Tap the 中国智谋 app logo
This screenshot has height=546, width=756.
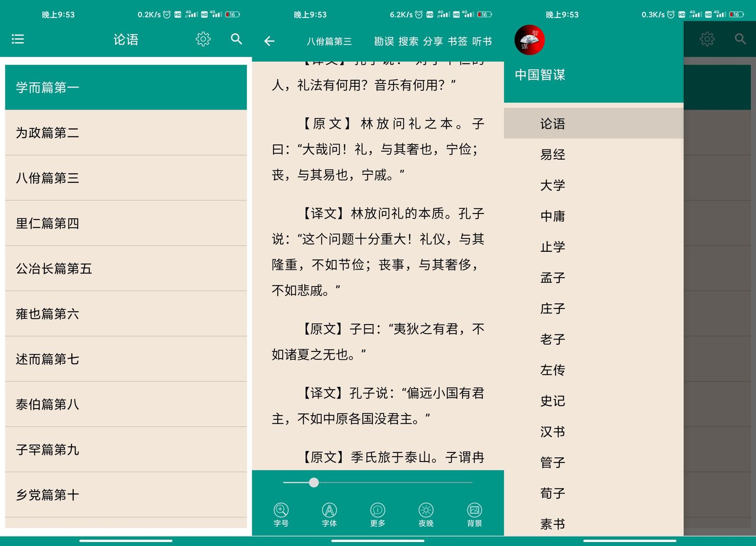pos(529,40)
